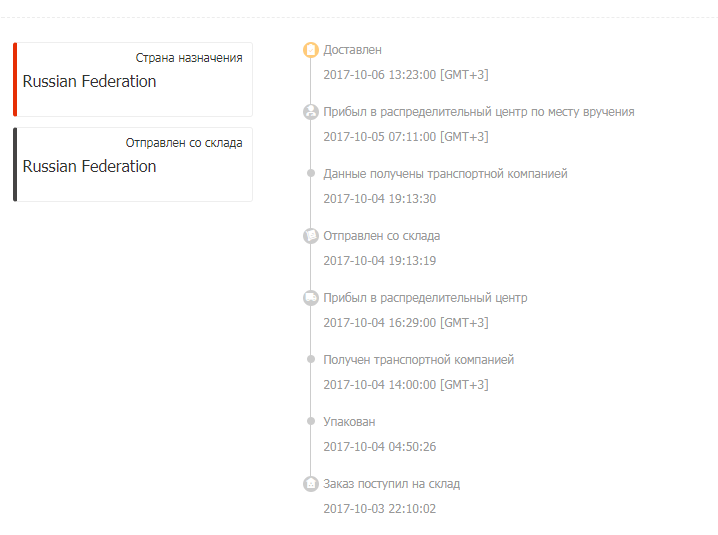
Task: Click the timestamp 2017-10-04 04:50:26
Action: 380,447
